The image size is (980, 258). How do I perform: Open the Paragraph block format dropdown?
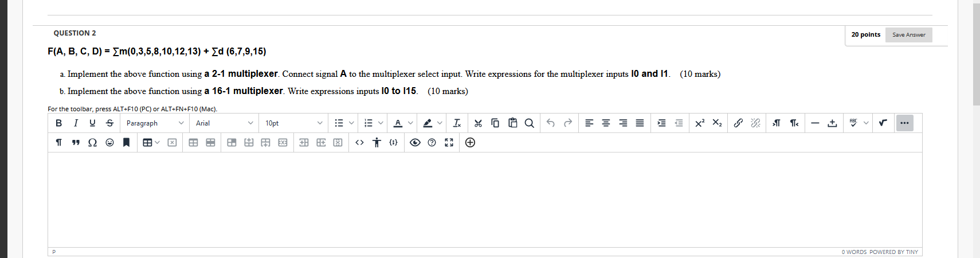tap(156, 123)
